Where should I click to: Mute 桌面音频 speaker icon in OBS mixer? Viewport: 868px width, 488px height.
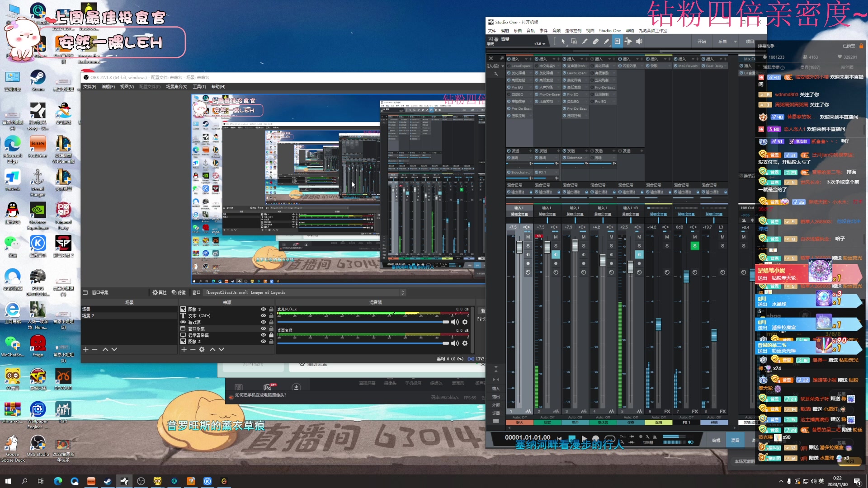point(455,343)
